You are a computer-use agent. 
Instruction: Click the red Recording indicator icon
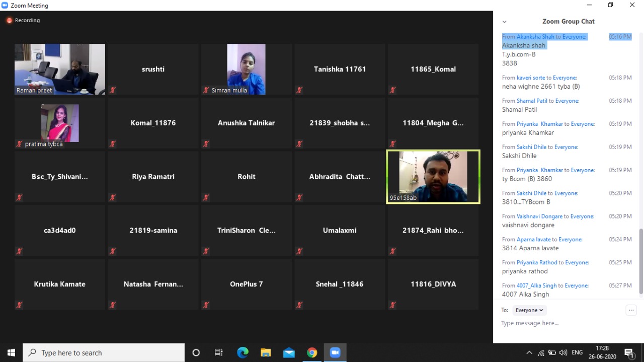9,21
